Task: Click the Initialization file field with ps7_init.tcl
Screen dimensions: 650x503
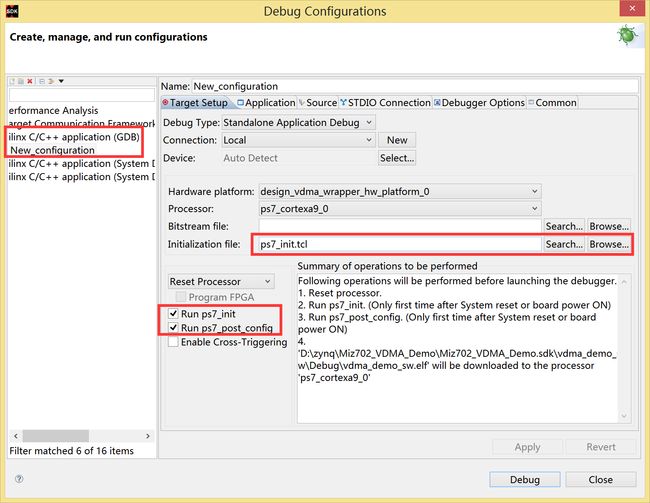Action: click(x=400, y=244)
